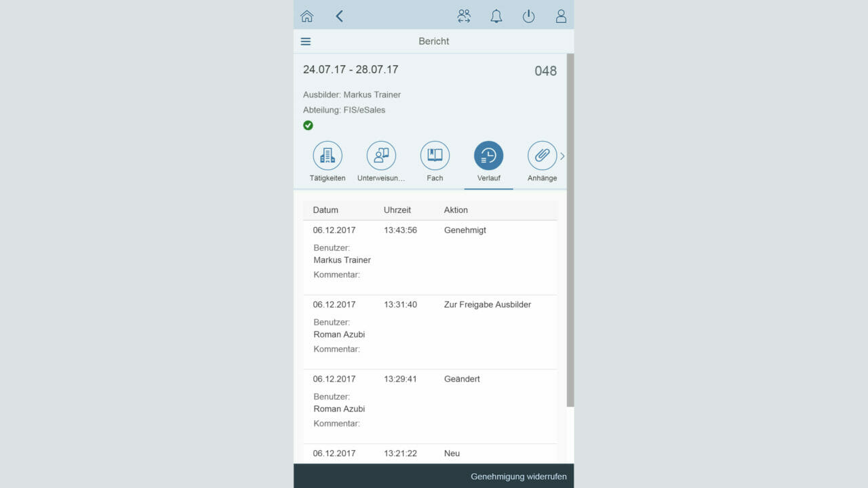
Task: Click the Aktion column header
Action: pos(456,210)
